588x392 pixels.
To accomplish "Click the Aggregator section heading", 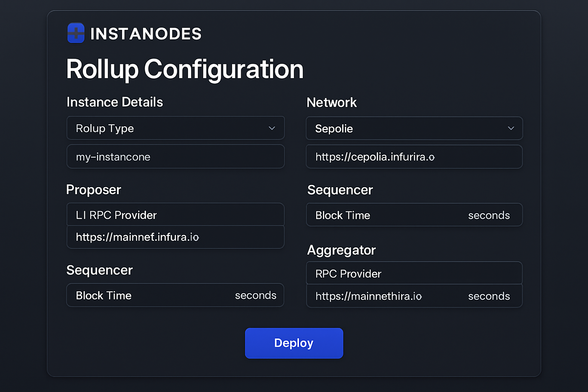I will click(x=341, y=250).
